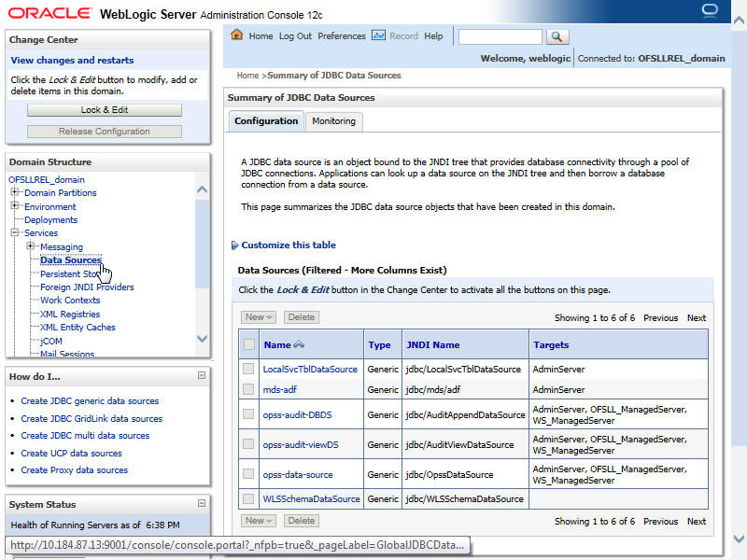Select jCOM in the domain tree
This screenshot has width=747, height=560.
click(x=51, y=342)
